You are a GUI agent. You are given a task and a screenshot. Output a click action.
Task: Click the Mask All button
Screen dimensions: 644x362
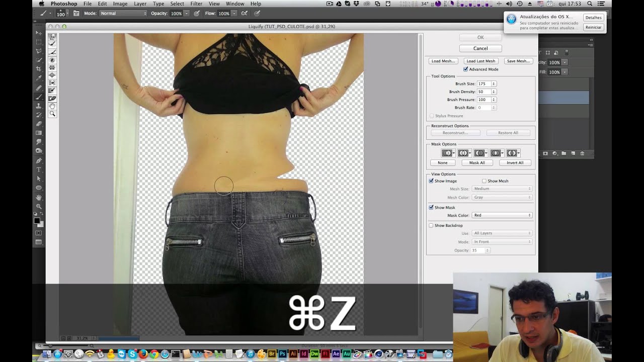tap(477, 162)
